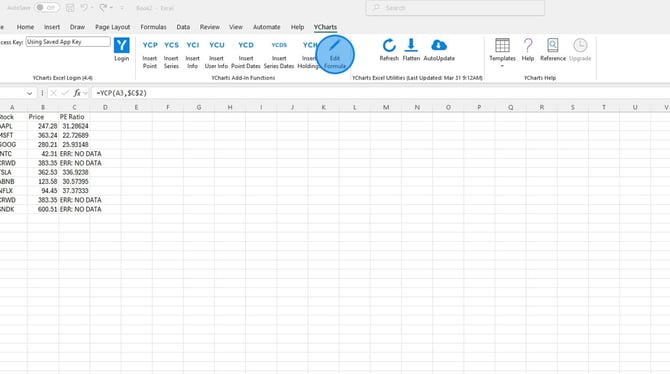This screenshot has width=670, height=374.
Task: Select the cell with value 30.57395
Action: [74, 182]
